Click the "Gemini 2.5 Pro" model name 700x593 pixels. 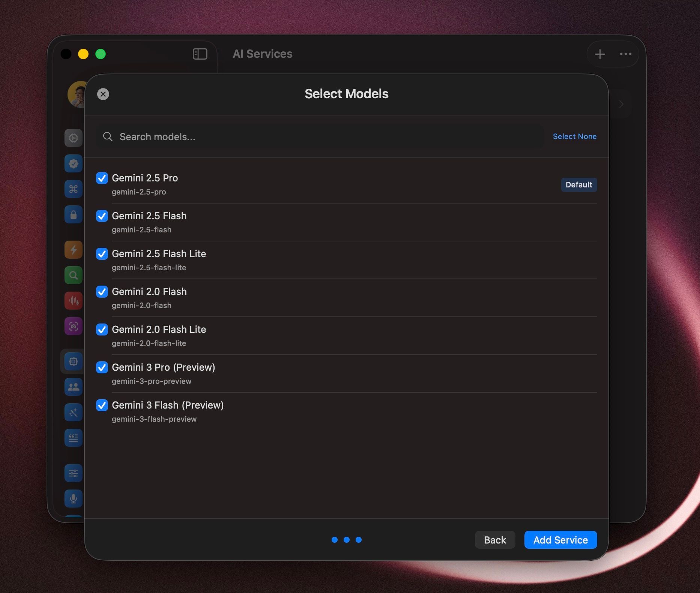(145, 178)
